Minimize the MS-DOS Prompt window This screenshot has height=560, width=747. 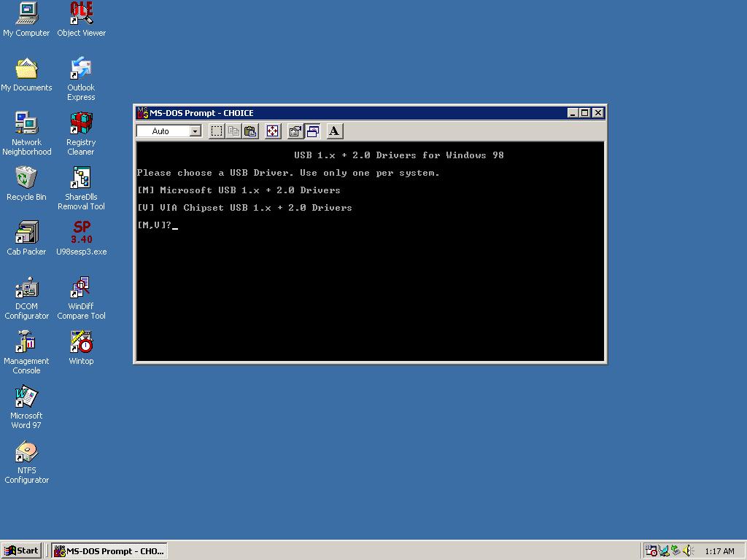(573, 113)
